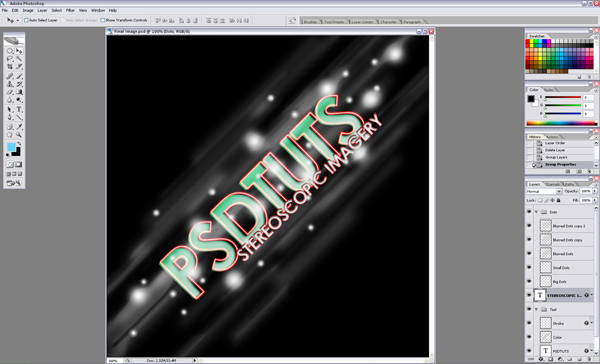
Task: Click the color spectrum ramp bar
Action: [x=561, y=123]
